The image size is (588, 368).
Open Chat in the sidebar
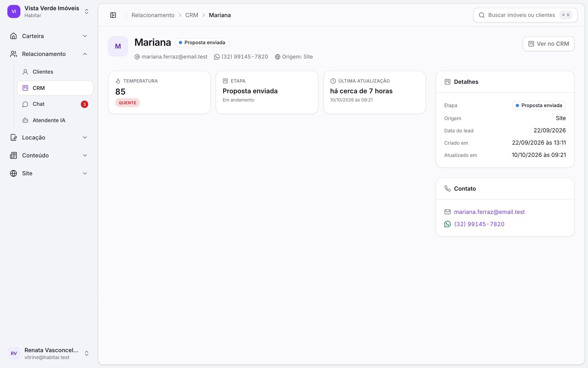pos(55,104)
